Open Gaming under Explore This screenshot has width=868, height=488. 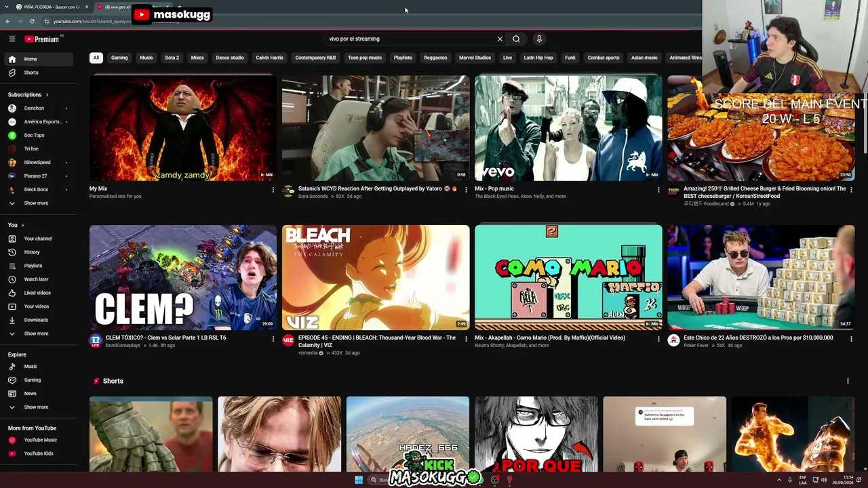(x=38, y=380)
